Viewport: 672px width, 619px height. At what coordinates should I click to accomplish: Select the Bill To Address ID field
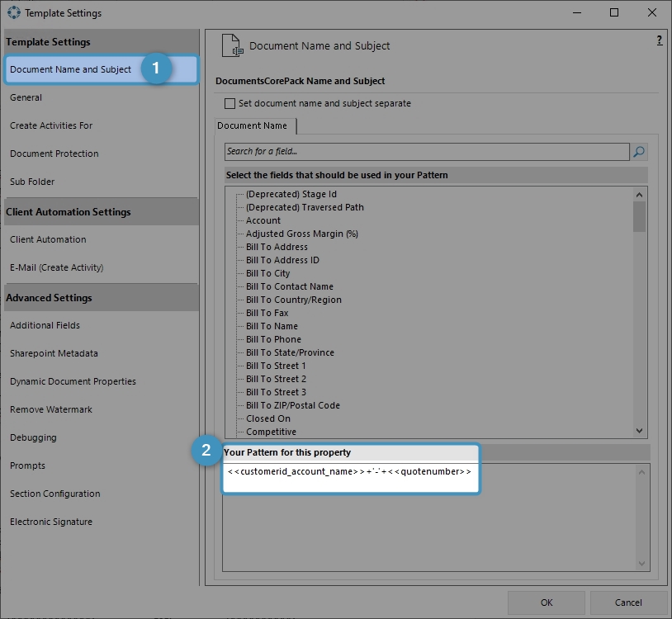[x=282, y=261]
